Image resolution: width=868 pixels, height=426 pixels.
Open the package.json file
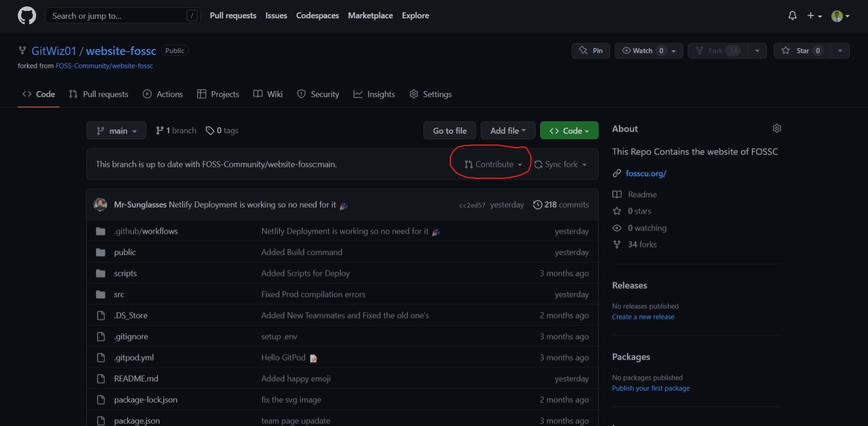coord(137,421)
